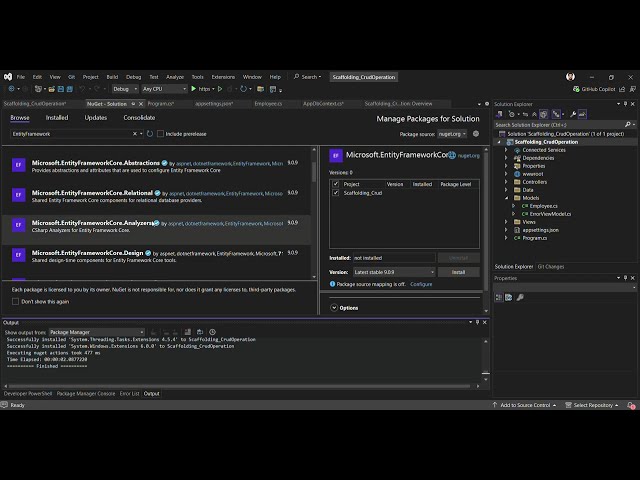Screen dimensions: 640x480
Task: Enable the Include prerelease checkbox
Action: click(161, 133)
